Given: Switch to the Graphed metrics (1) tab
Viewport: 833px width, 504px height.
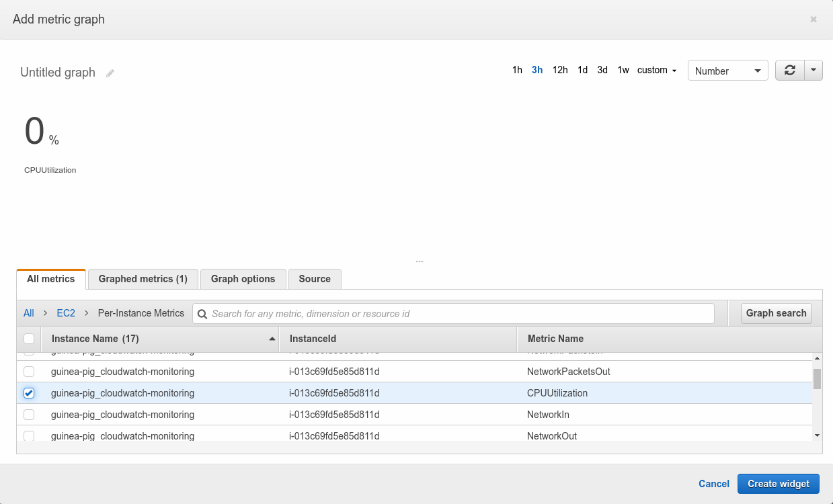Looking at the screenshot, I should pos(143,279).
